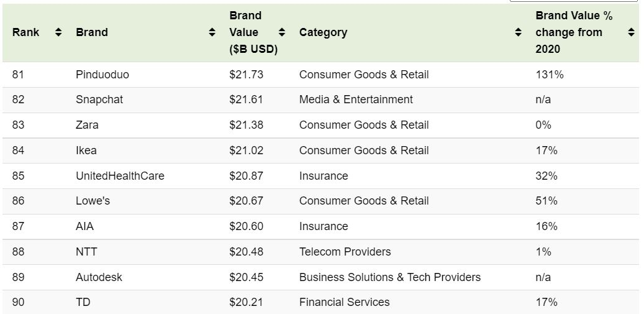Click the Rank column header text

[25, 32]
